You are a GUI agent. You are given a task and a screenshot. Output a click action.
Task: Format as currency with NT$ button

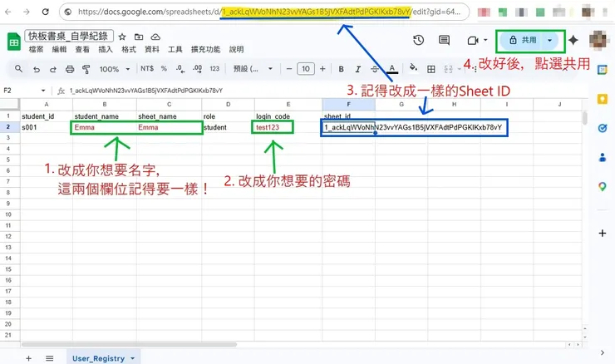147,69
